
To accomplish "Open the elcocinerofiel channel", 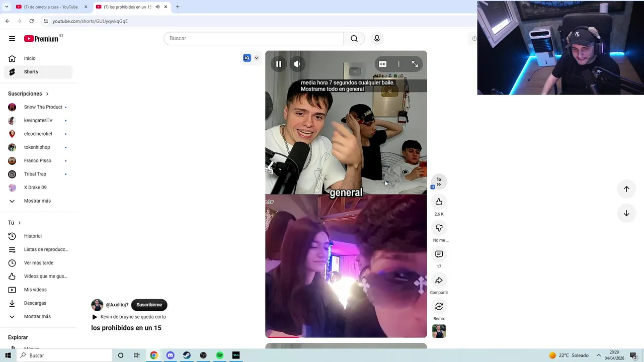I will [38, 134].
